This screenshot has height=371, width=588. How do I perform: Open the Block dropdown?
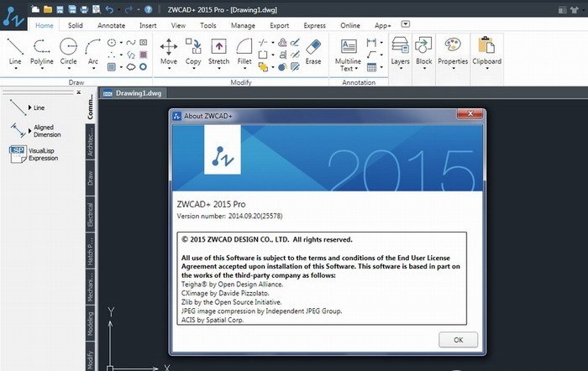point(424,68)
